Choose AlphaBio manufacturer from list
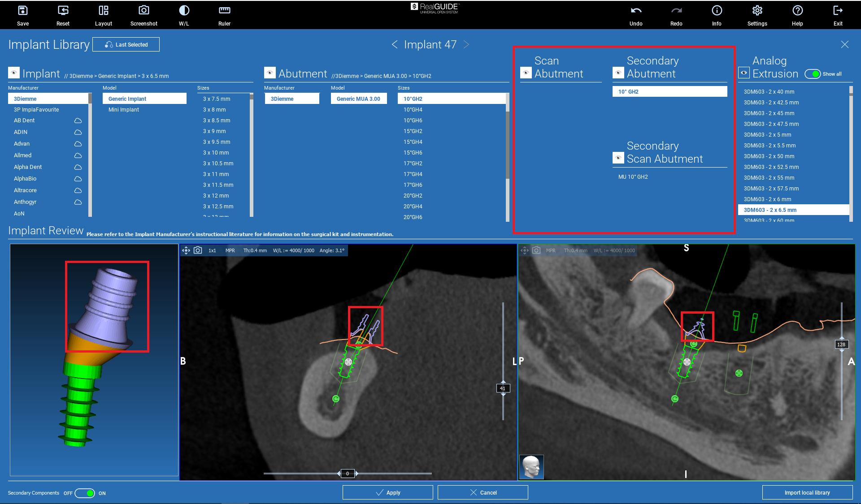The width and height of the screenshot is (861, 504). click(x=25, y=179)
